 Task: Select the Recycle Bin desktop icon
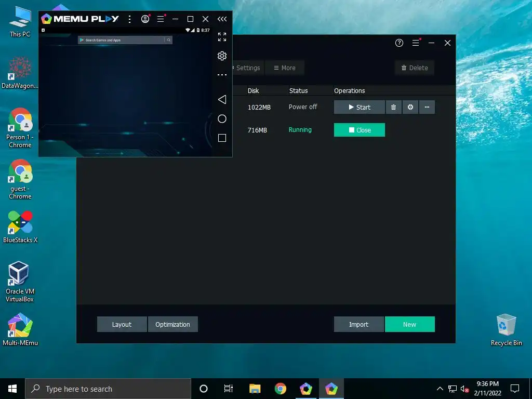[x=506, y=330]
